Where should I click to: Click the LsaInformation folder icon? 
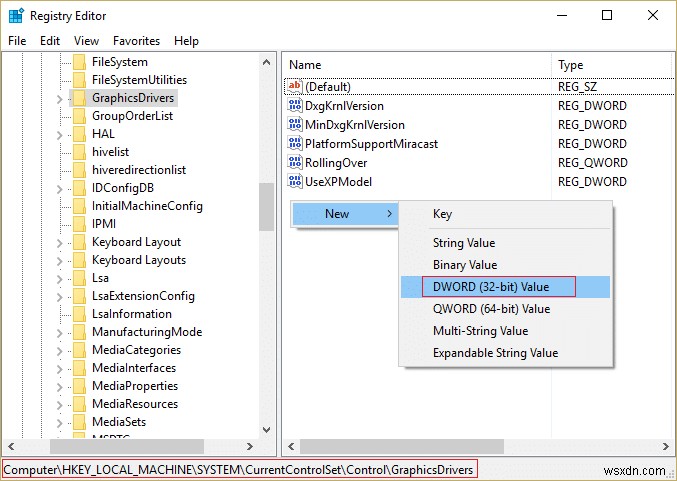coord(79,314)
